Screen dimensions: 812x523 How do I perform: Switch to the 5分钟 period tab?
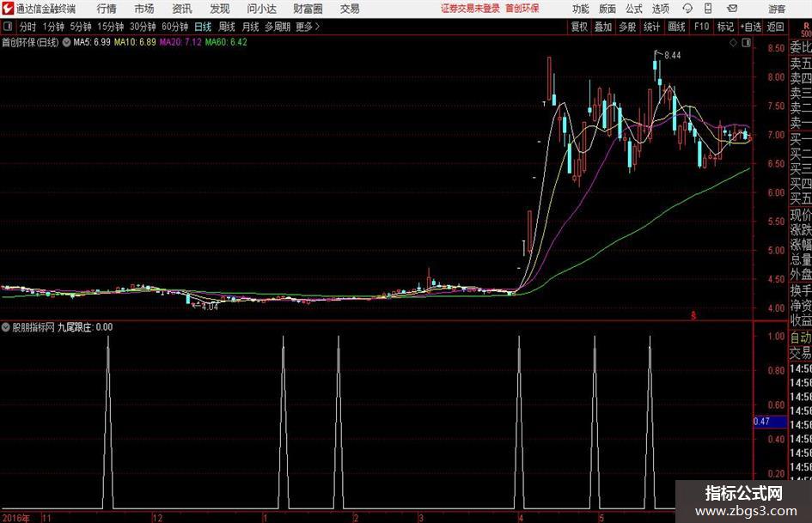coord(80,27)
